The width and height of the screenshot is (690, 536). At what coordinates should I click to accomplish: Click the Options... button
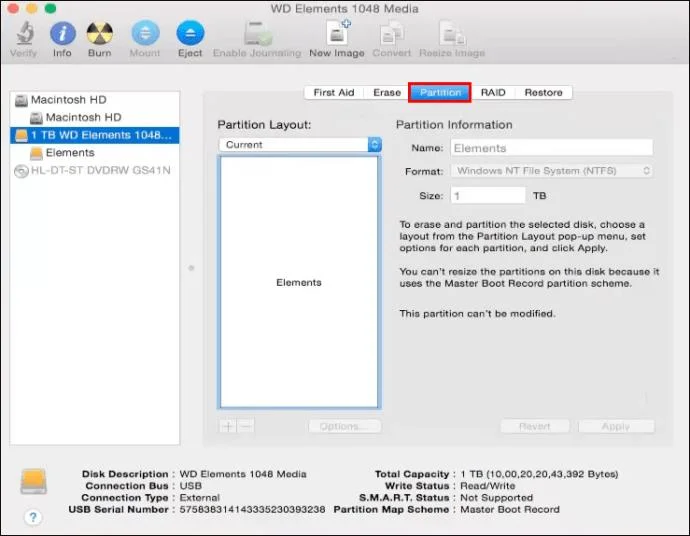coord(345,426)
